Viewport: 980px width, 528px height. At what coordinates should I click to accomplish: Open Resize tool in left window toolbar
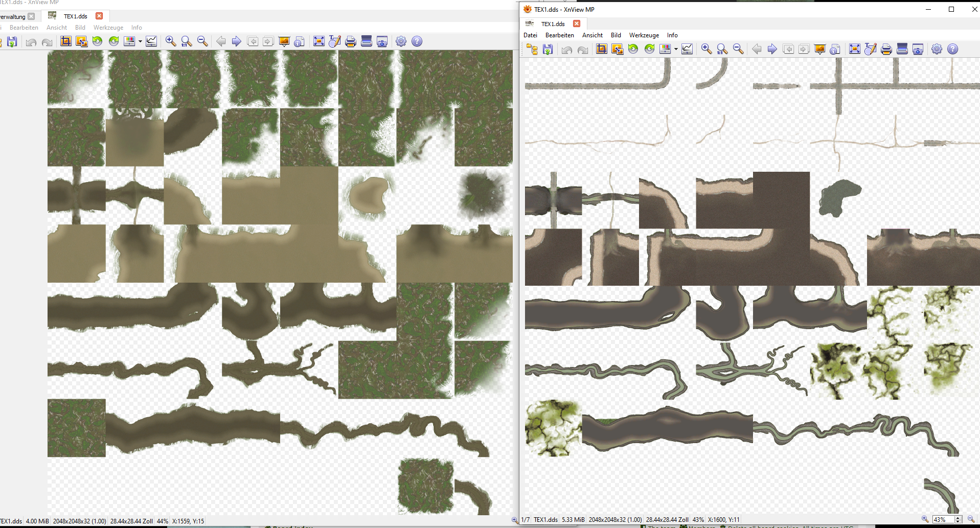(82, 41)
